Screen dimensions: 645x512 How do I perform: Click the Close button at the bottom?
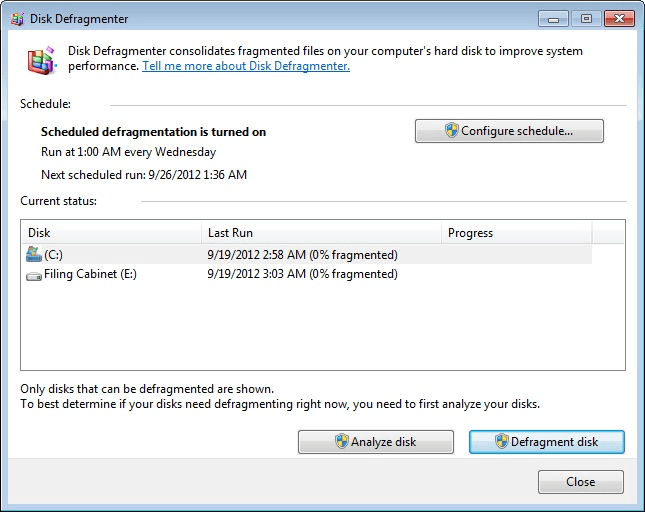click(580, 482)
